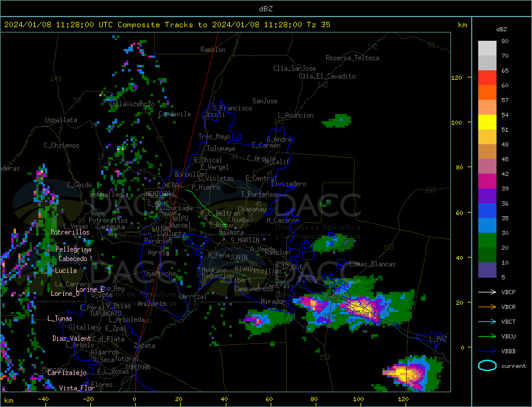
Task: Click the 'Carrizalejo' place label
Action: [67, 373]
